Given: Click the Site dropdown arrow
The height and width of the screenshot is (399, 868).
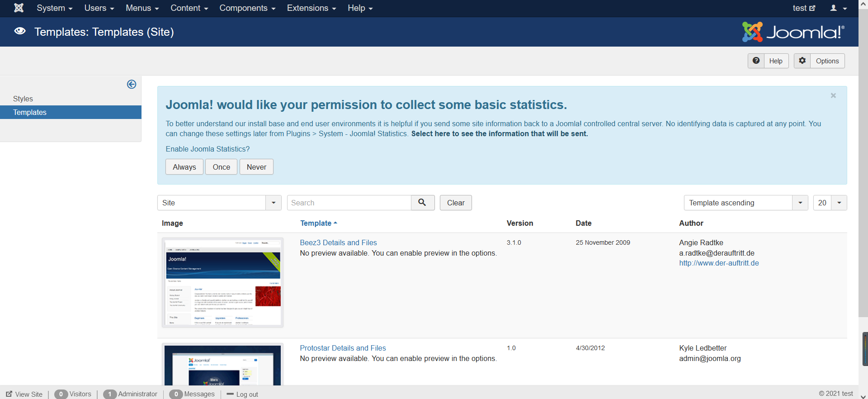Looking at the screenshot, I should [274, 203].
